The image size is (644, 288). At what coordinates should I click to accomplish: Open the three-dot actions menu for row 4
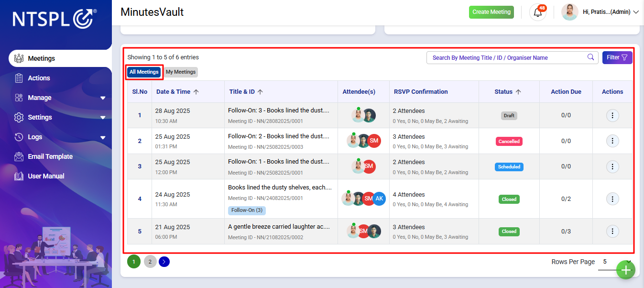[x=612, y=199]
